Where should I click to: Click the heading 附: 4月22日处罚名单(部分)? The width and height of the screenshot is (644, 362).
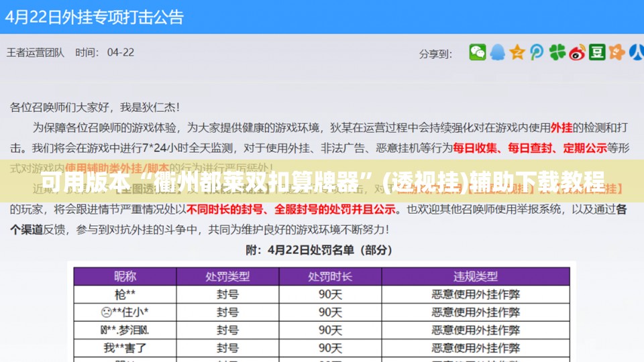coord(319,250)
